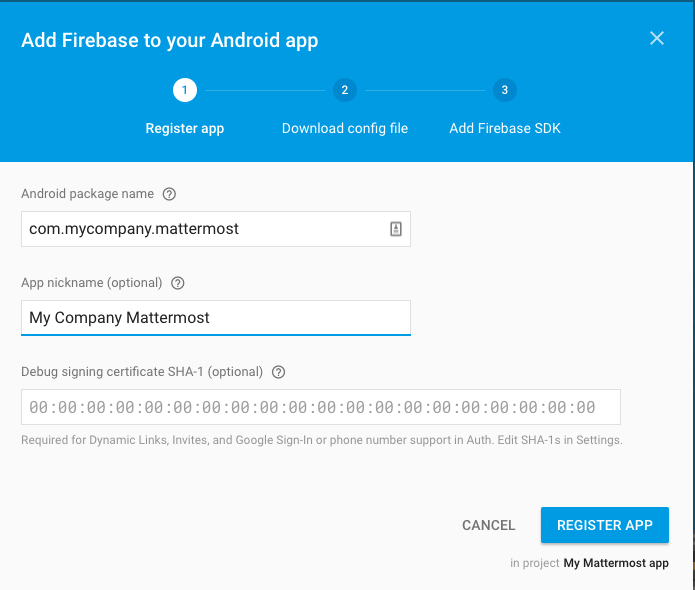Screen dimensions: 695x590
Task: Go to the Register app step label
Action: pyautogui.click(x=185, y=128)
